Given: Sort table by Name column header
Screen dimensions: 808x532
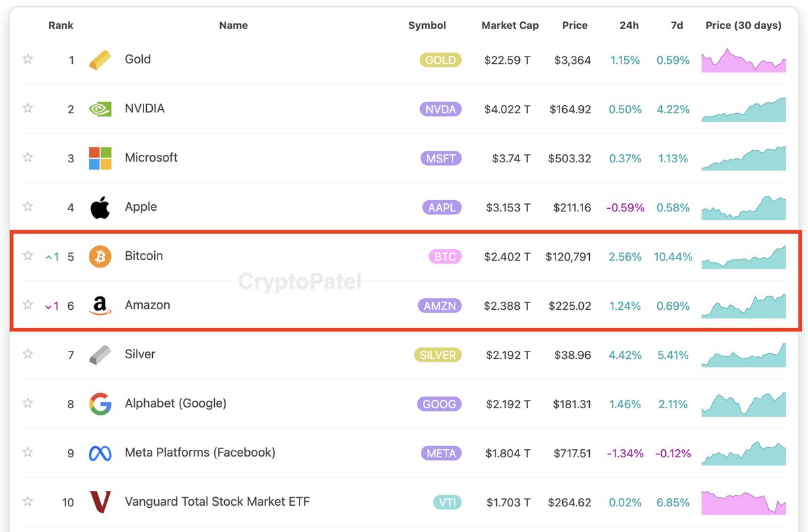Looking at the screenshot, I should pos(234,26).
